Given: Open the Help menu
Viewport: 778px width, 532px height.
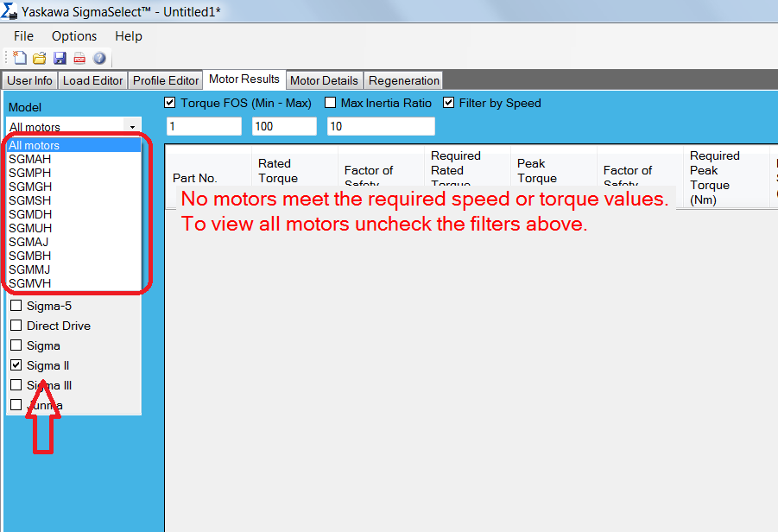Looking at the screenshot, I should [x=129, y=36].
